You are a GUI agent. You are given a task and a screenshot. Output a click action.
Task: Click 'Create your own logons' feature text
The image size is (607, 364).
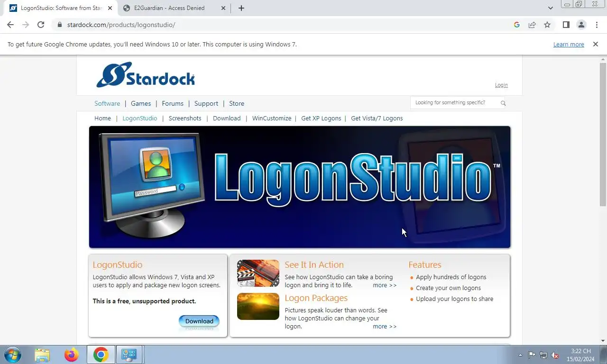coord(448,288)
